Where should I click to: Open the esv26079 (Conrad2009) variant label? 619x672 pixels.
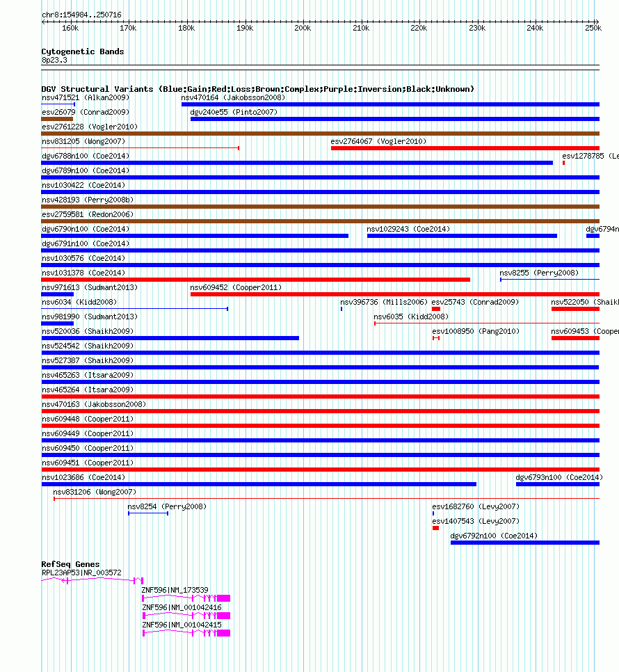(x=86, y=112)
